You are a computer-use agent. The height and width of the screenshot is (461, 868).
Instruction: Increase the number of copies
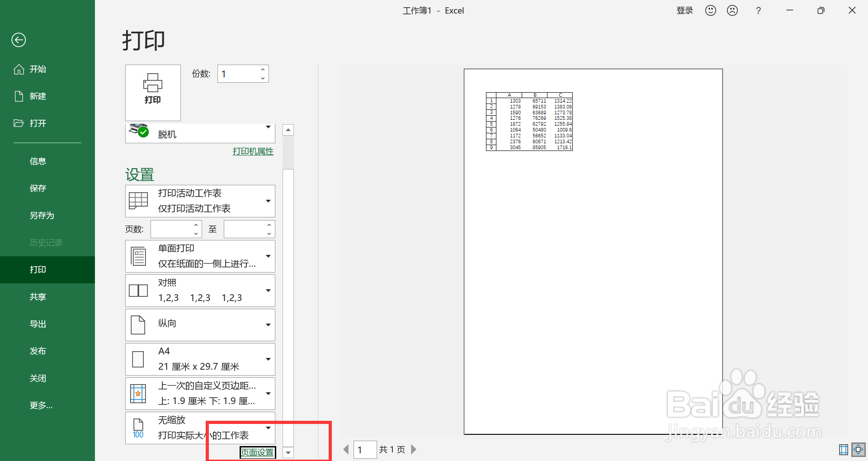(x=263, y=70)
